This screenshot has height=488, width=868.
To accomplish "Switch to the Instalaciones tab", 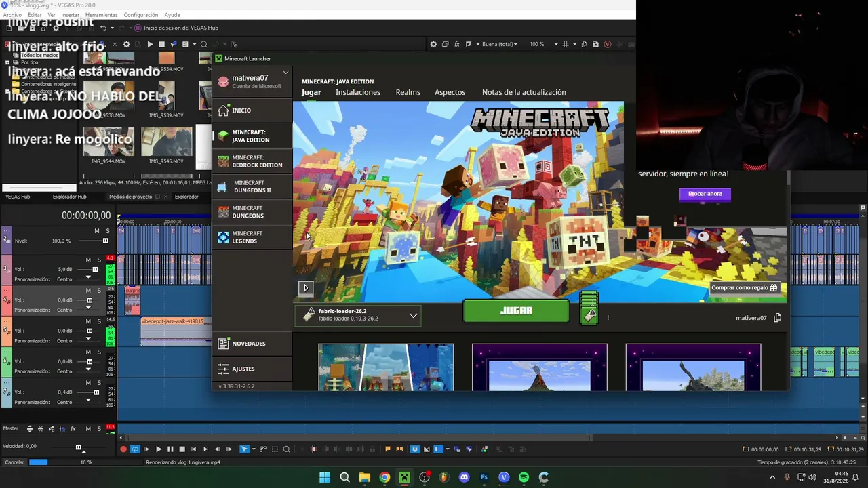I will pos(358,92).
